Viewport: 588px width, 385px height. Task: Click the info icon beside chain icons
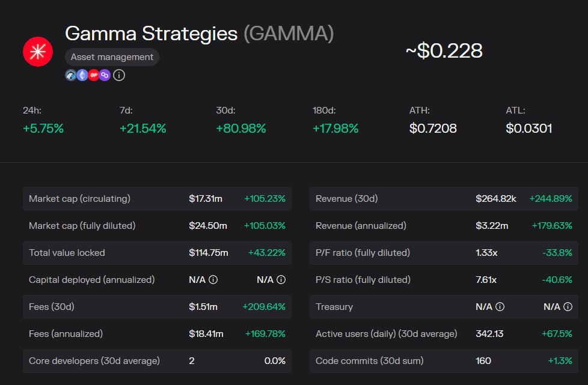119,75
